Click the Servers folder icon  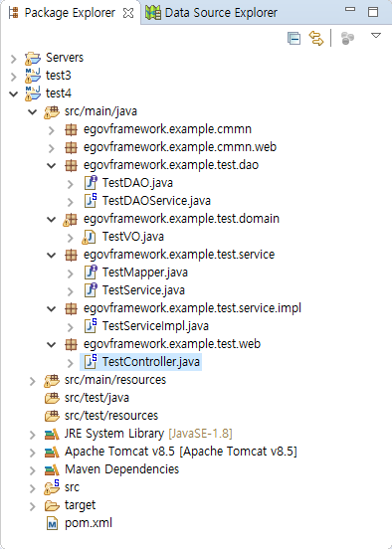32,58
